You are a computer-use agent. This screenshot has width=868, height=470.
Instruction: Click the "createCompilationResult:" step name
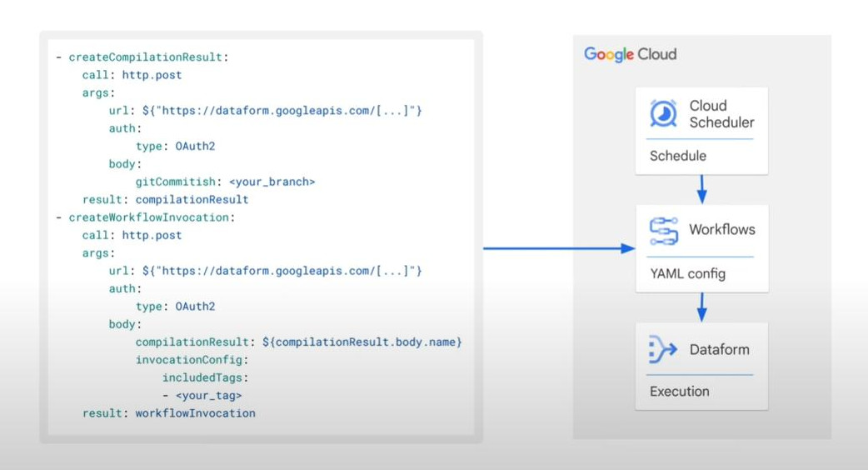[x=148, y=57]
